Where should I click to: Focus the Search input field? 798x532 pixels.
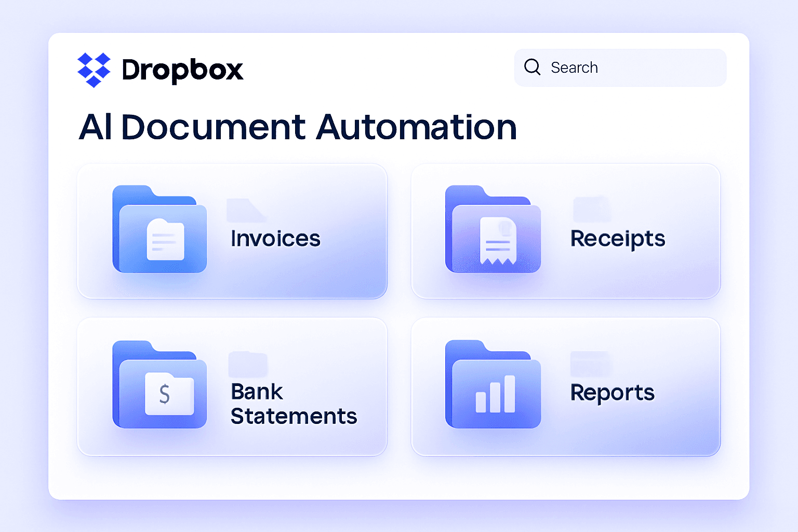point(620,68)
